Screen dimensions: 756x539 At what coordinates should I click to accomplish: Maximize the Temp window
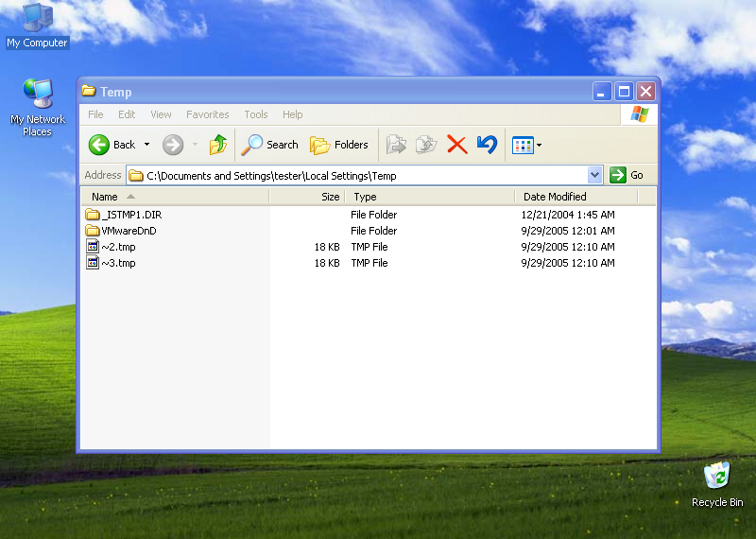(624, 91)
